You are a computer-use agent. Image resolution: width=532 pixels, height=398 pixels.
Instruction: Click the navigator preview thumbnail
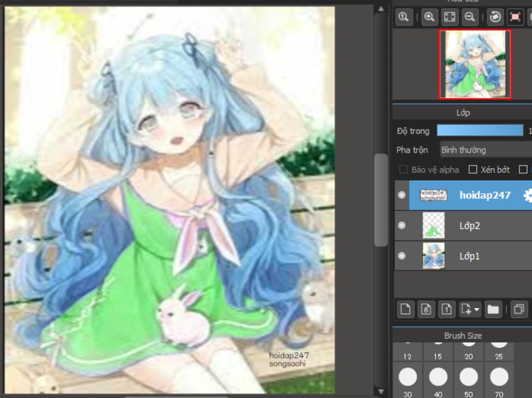[475, 64]
